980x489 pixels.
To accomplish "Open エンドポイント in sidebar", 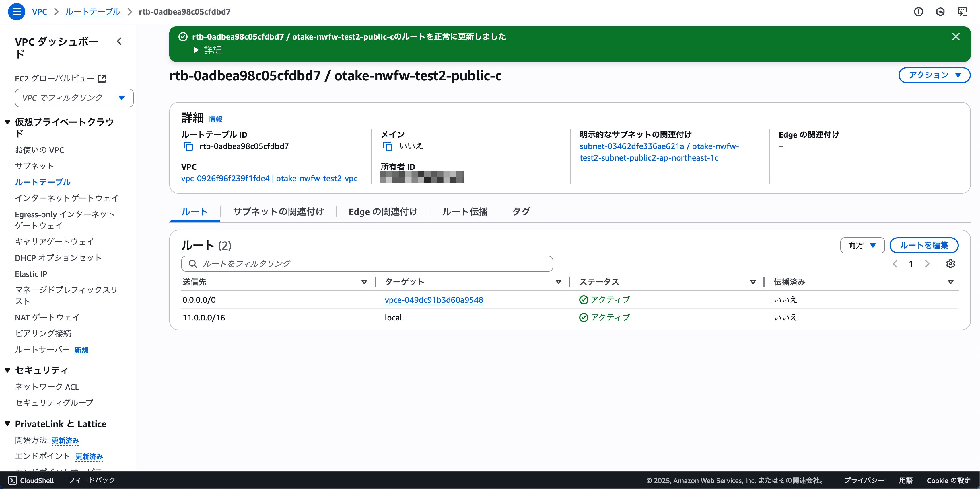I will 43,456.
